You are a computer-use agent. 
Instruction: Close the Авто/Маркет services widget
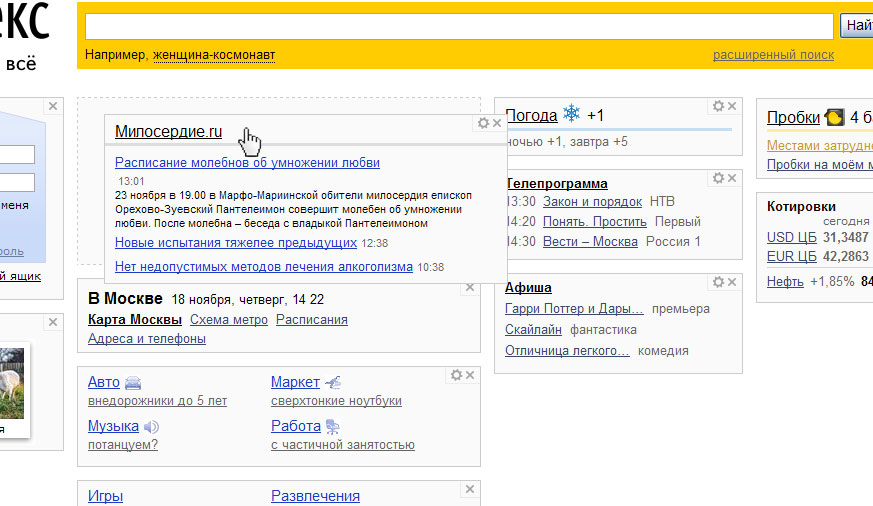point(470,375)
